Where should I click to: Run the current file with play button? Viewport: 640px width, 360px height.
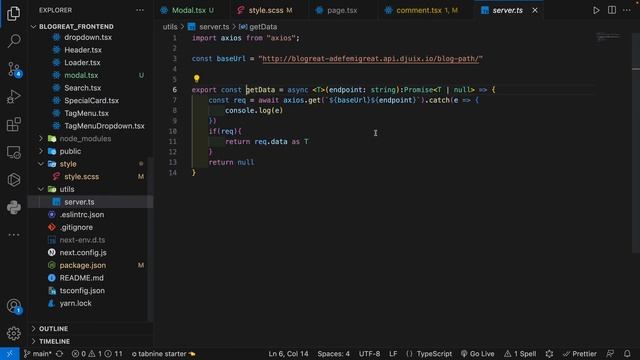pyautogui.click(x=596, y=10)
